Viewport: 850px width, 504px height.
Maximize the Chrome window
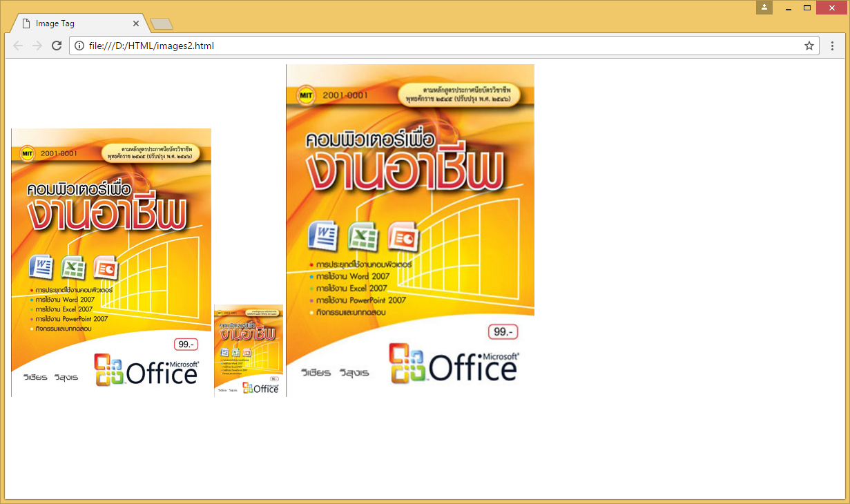click(x=806, y=8)
